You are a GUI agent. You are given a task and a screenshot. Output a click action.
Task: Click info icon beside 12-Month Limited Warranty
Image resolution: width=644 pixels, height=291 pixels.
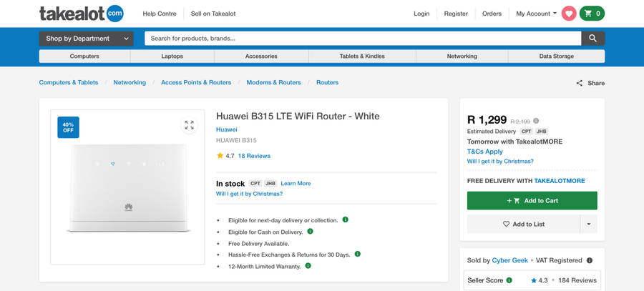coord(308,266)
